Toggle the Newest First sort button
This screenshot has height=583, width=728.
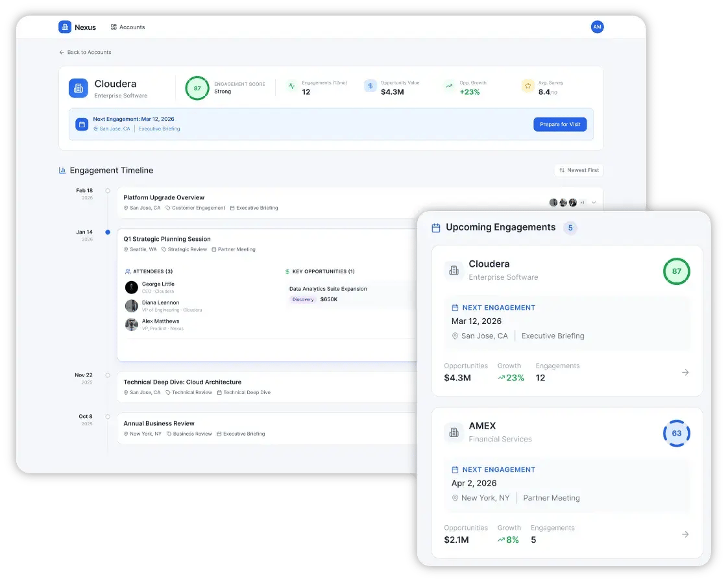tap(579, 170)
